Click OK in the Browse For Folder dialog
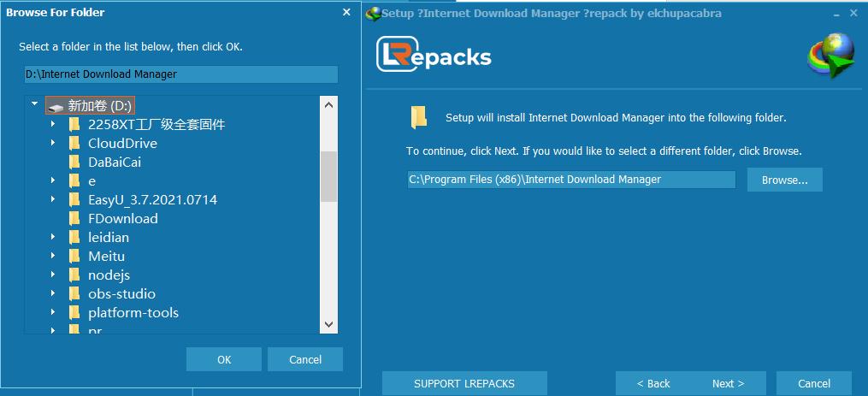868x396 pixels. coord(224,359)
